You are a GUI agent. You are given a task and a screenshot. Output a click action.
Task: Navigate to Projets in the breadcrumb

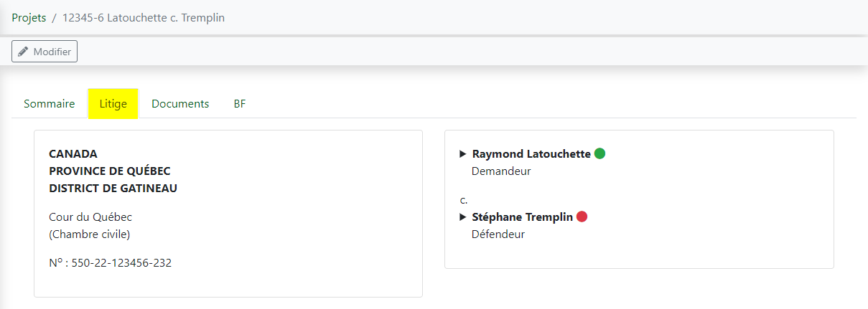click(x=29, y=17)
